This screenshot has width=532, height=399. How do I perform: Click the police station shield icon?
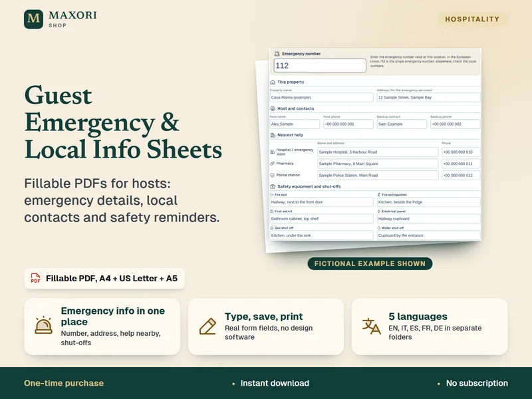click(x=272, y=175)
